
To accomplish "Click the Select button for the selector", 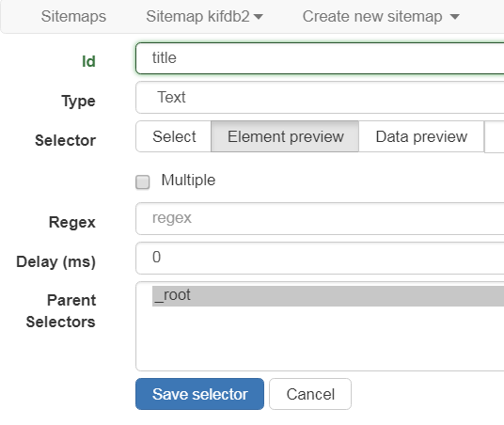I will (x=174, y=136).
